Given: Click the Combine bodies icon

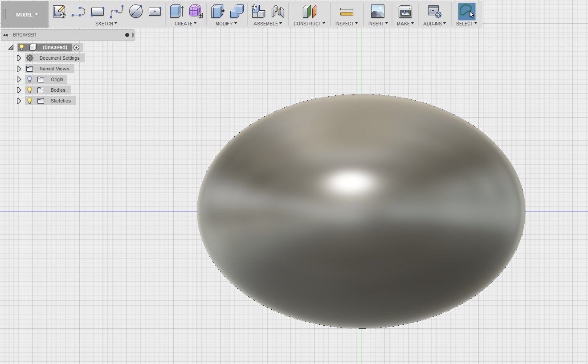Looking at the screenshot, I should pos(237,12).
